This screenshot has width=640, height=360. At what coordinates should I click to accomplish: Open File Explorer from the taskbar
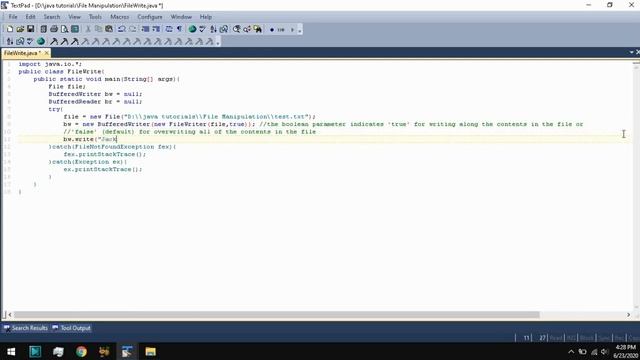[151, 351]
